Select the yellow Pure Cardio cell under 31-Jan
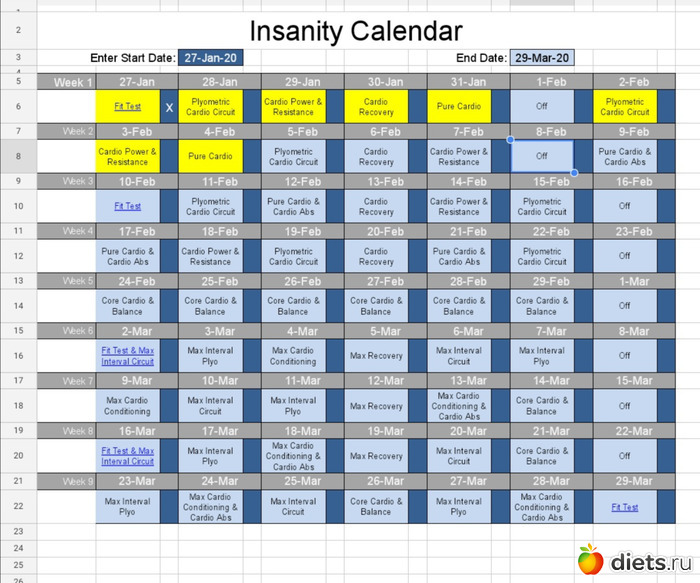700x583 pixels. (459, 106)
